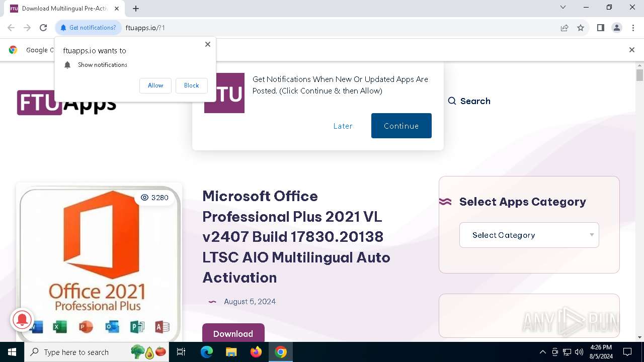This screenshot has width=644, height=362.
Task: Click the red notification bell badge
Action: [22, 320]
